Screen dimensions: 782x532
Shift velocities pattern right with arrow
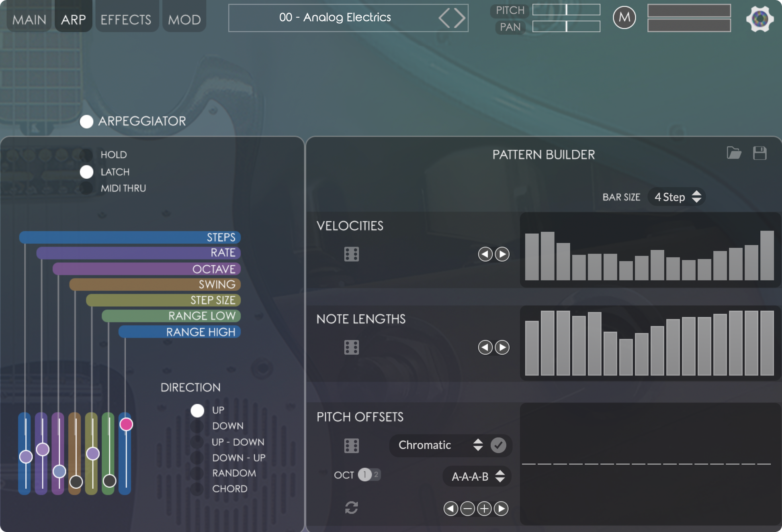(x=502, y=254)
